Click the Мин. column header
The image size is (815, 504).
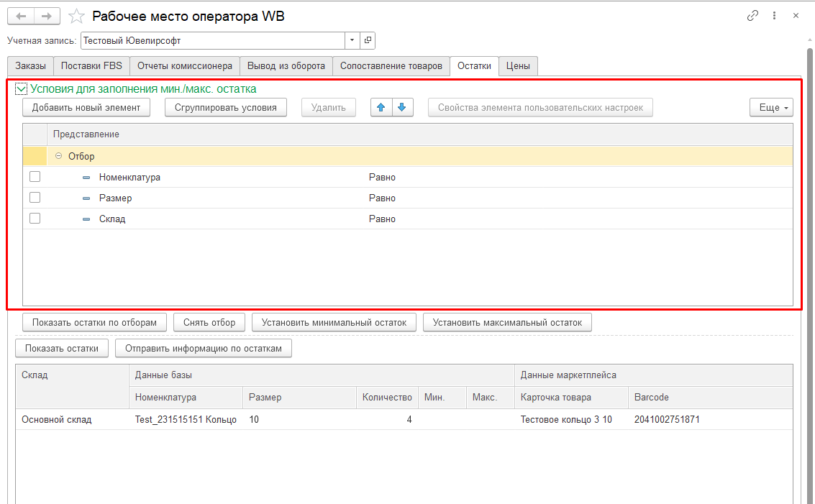pos(442,397)
